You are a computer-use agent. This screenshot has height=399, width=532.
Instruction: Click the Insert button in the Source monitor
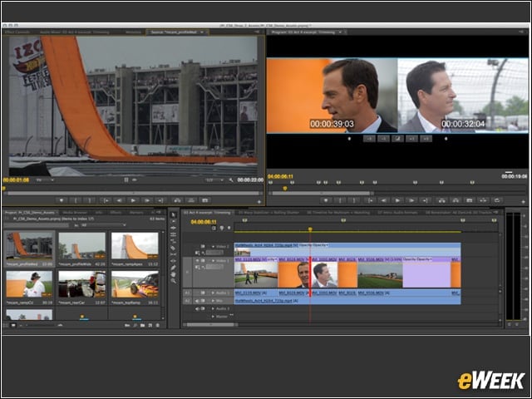click(177, 200)
